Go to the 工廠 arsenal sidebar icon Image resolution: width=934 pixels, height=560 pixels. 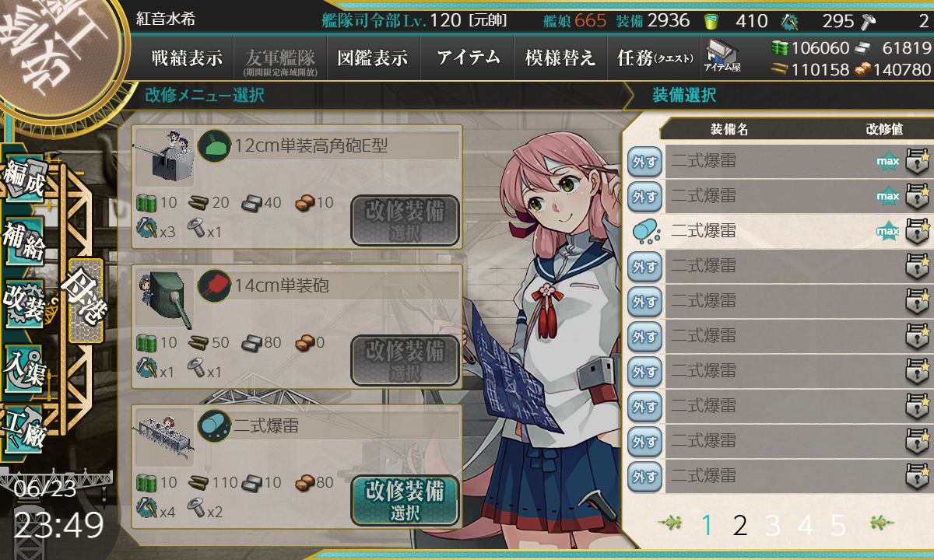click(23, 429)
